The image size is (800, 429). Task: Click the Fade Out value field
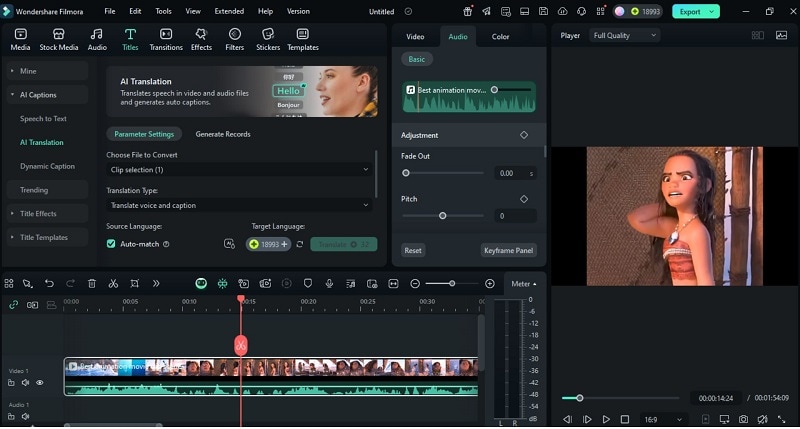[x=515, y=173]
